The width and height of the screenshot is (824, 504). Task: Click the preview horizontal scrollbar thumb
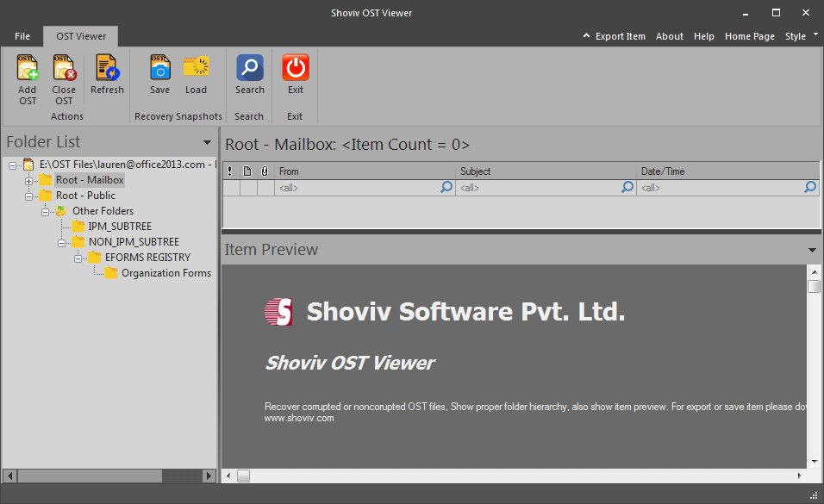[243, 476]
